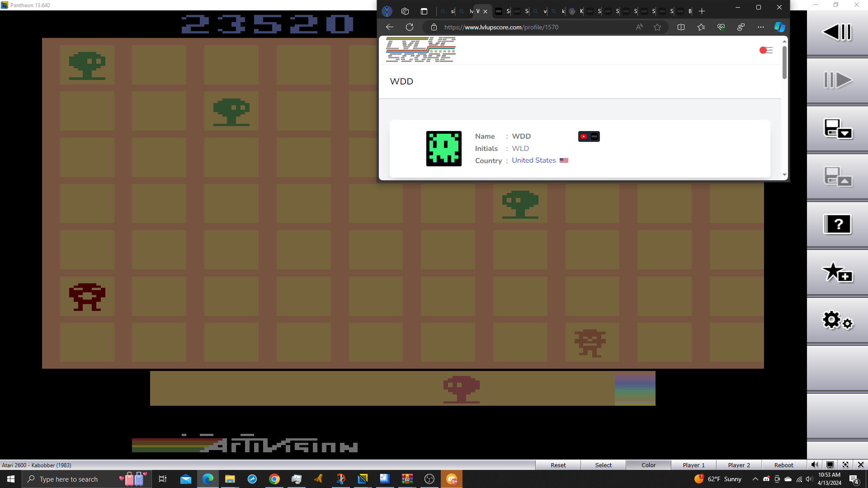This screenshot has width=868, height=488.
Task: Click the pause/step forward button in Pantheon
Action: (x=837, y=80)
